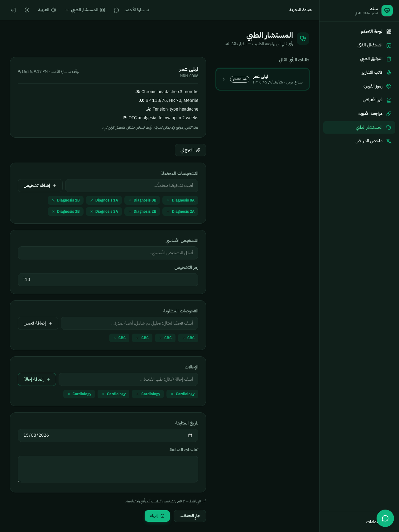This screenshot has height=532, width=399.
Task: Remove the Diagnosis 1B tag
Action: [53, 200]
